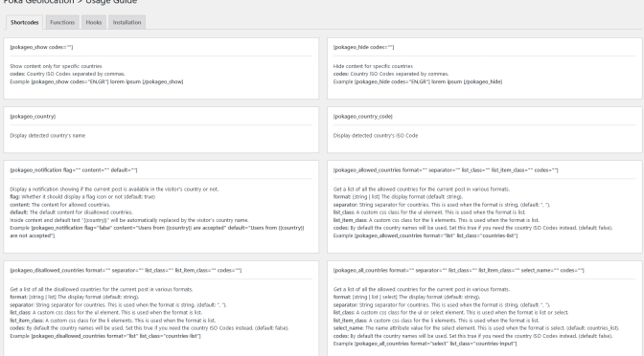Click the [pokageo_allowed_countries] shortcode heading
Screen dimensions: 644x356
[446, 170]
